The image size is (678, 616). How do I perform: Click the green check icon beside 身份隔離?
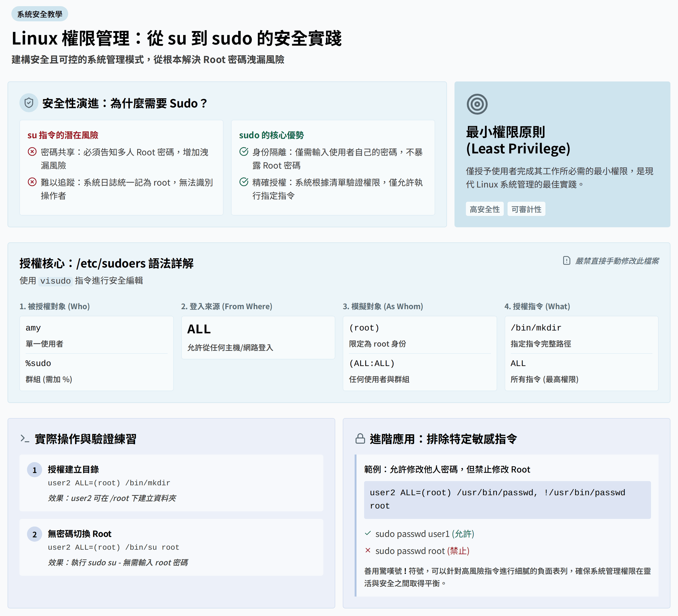(x=244, y=152)
